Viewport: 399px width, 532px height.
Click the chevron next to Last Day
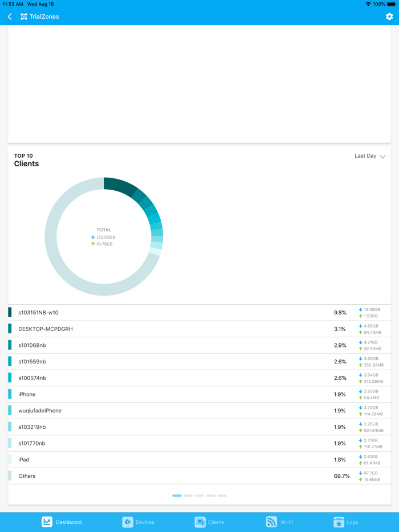pyautogui.click(x=383, y=157)
